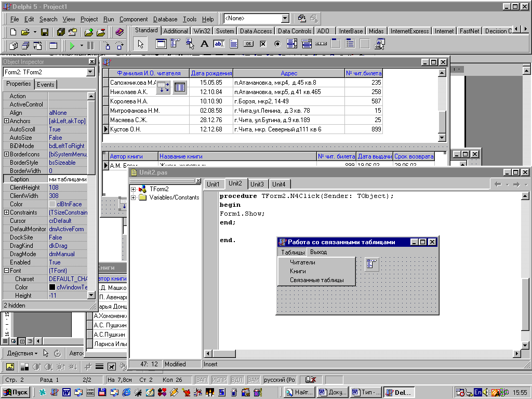Image resolution: width=532 pixels, height=399 pixels.
Task: Select the RadioButton component in palette
Action: point(277,44)
